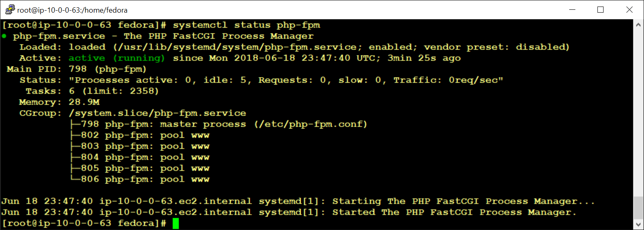Click the PuTTY icon in the title bar
Viewport: 644px width, 230px height.
(x=10, y=9)
